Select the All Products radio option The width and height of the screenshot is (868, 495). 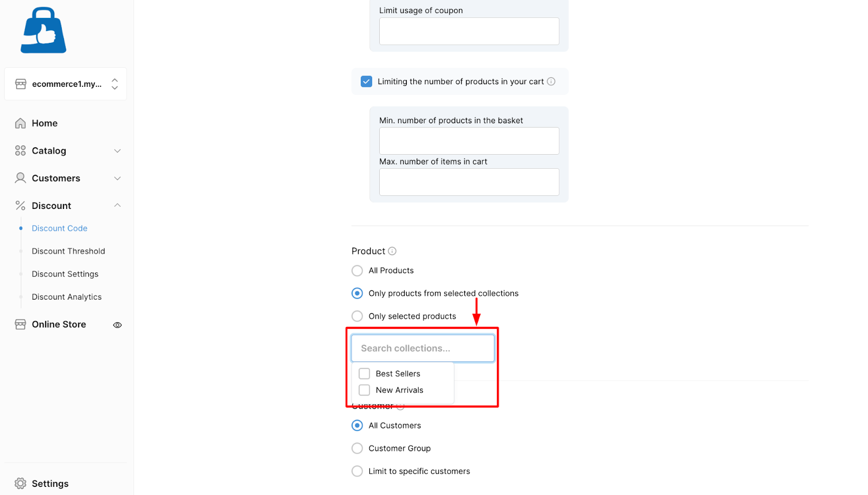(x=357, y=270)
